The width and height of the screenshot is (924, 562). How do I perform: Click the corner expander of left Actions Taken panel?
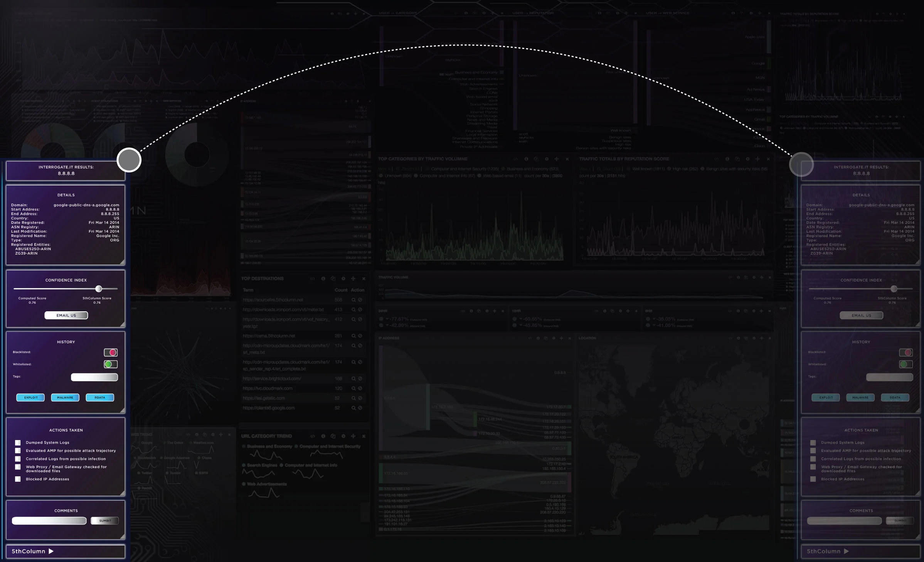pos(122,493)
